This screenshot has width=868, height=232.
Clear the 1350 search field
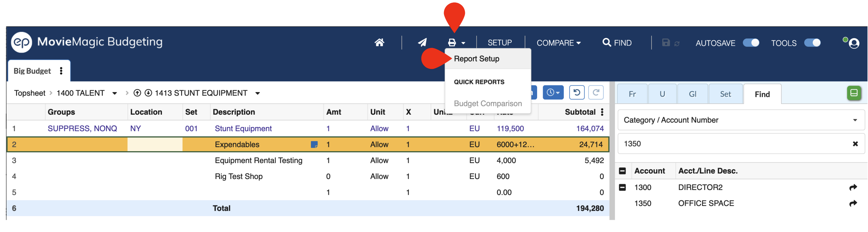tap(855, 144)
